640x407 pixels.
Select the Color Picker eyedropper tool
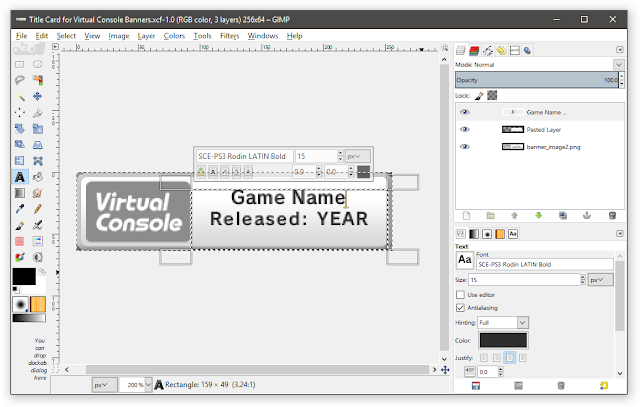19,209
